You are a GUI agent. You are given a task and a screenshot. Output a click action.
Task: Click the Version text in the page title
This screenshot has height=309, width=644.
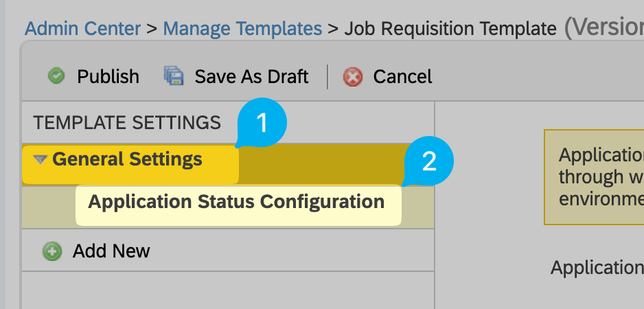pyautogui.click(x=603, y=27)
